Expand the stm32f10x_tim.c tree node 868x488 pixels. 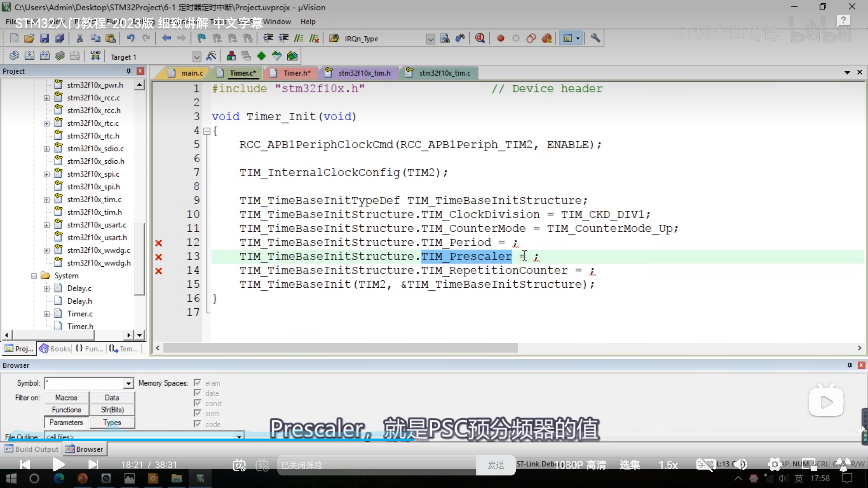[x=46, y=200]
